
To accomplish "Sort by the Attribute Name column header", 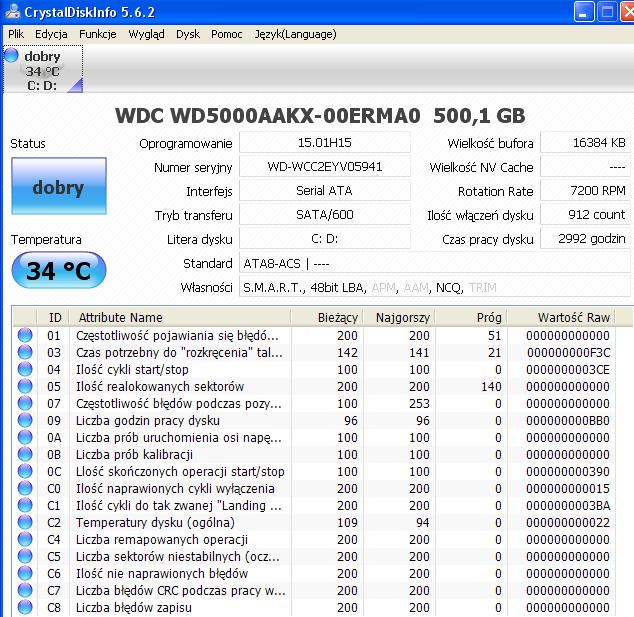I will click(180, 317).
